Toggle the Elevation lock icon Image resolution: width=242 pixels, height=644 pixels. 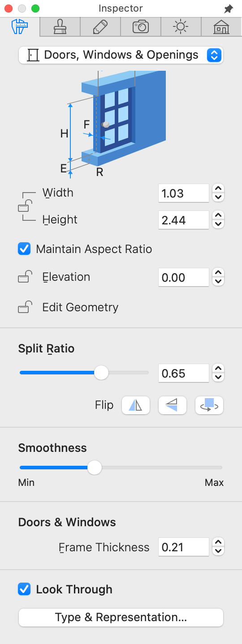[x=25, y=277]
